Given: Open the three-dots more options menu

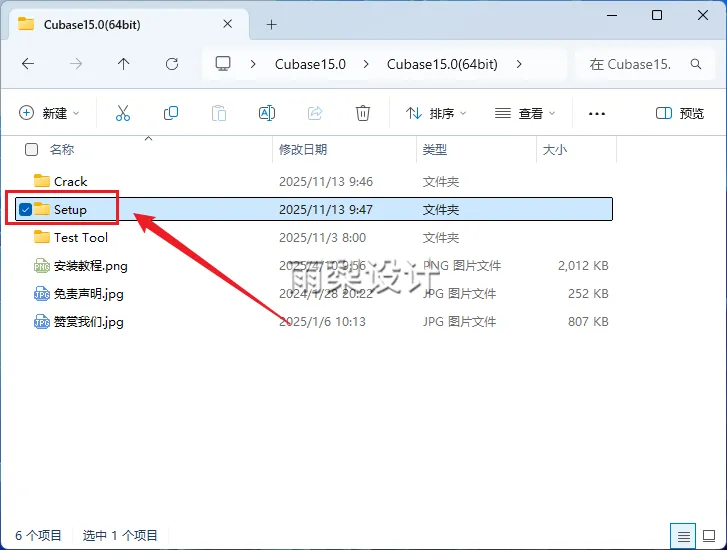Looking at the screenshot, I should point(597,114).
